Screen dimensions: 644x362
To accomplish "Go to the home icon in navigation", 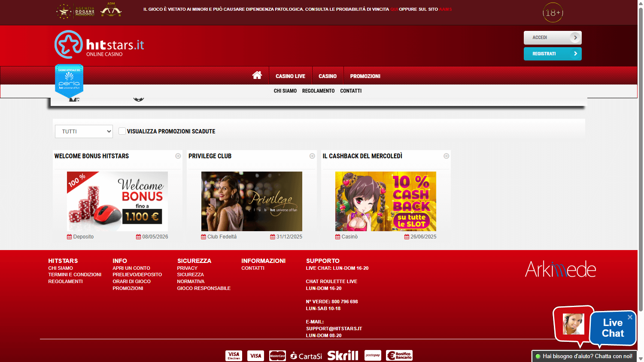I will (257, 75).
